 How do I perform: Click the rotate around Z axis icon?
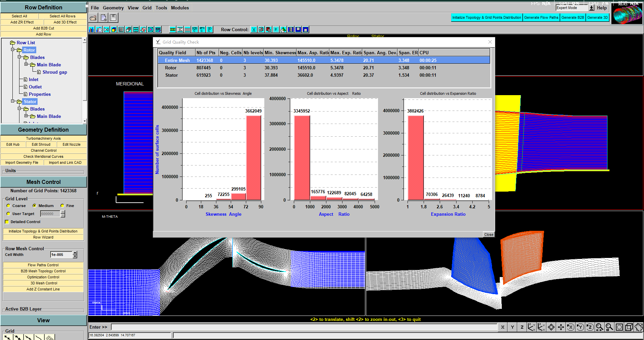pos(590,327)
